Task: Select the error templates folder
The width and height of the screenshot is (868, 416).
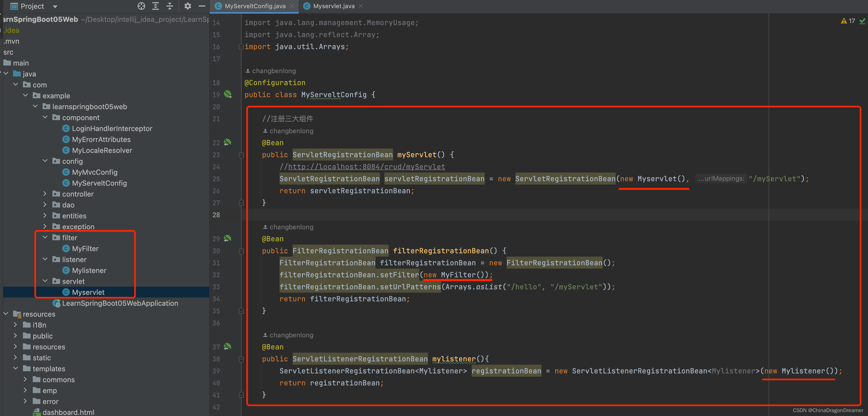Action: 50,401
